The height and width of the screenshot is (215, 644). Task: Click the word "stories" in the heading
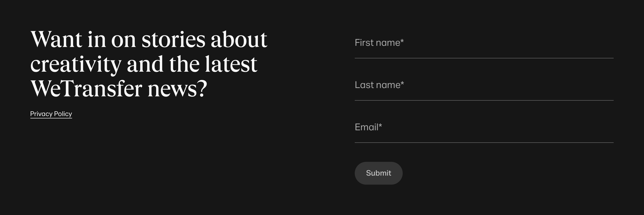[173, 39]
